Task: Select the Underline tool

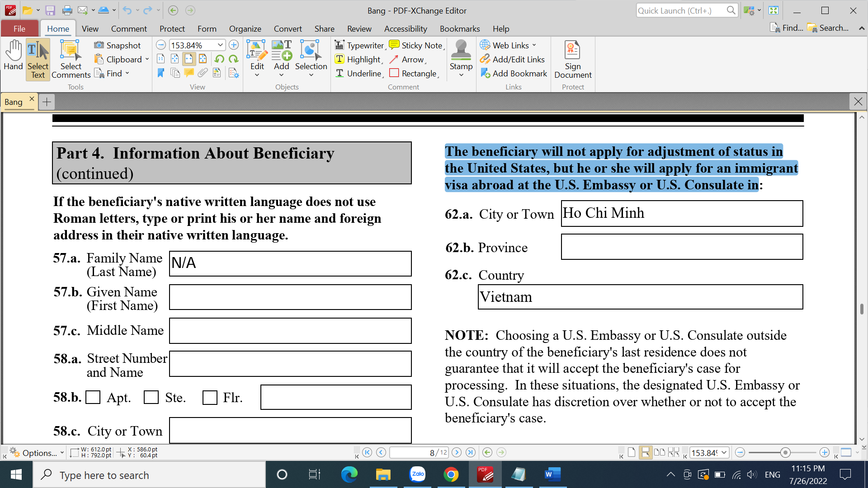Action: [359, 73]
